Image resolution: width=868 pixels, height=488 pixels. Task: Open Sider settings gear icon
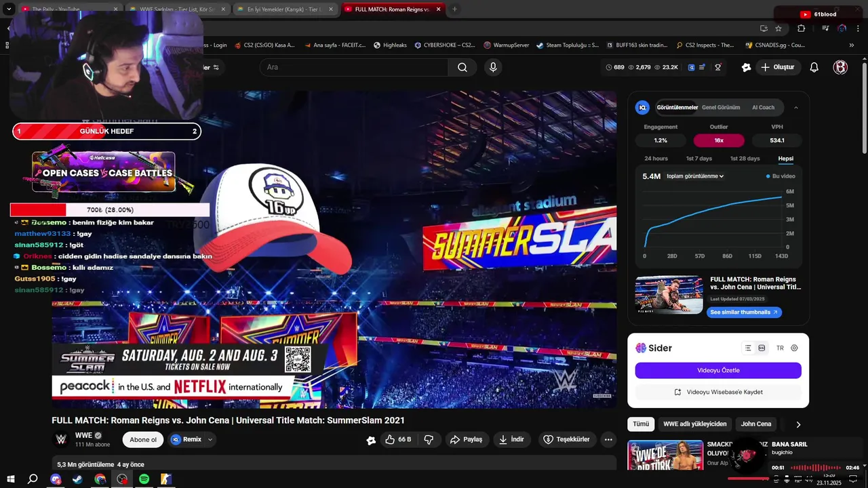(x=794, y=348)
